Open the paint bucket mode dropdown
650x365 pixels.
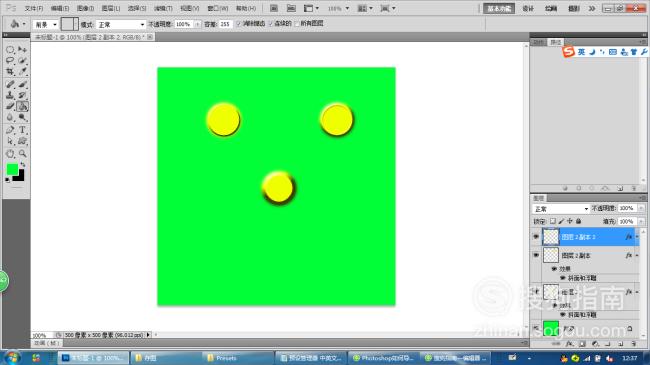click(120, 24)
